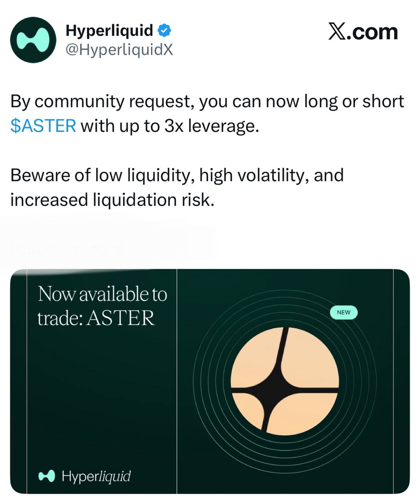
Task: Click the tweet text about 3x leverage
Action: 207,113
